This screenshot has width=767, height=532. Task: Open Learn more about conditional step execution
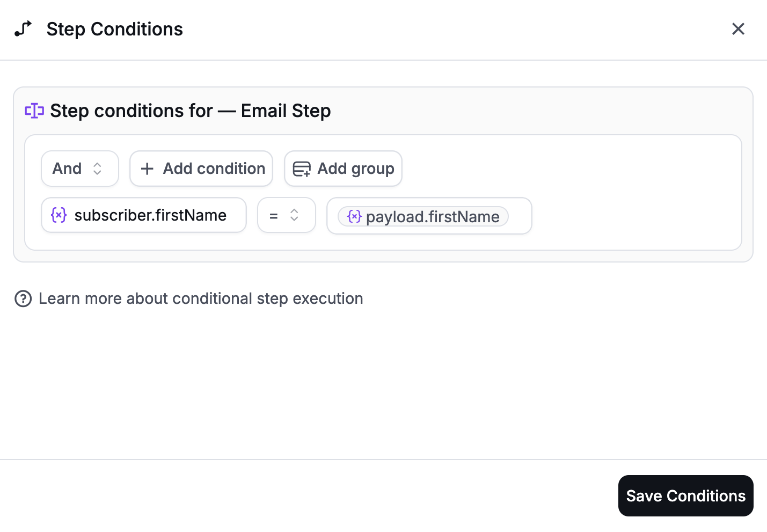[x=201, y=298]
